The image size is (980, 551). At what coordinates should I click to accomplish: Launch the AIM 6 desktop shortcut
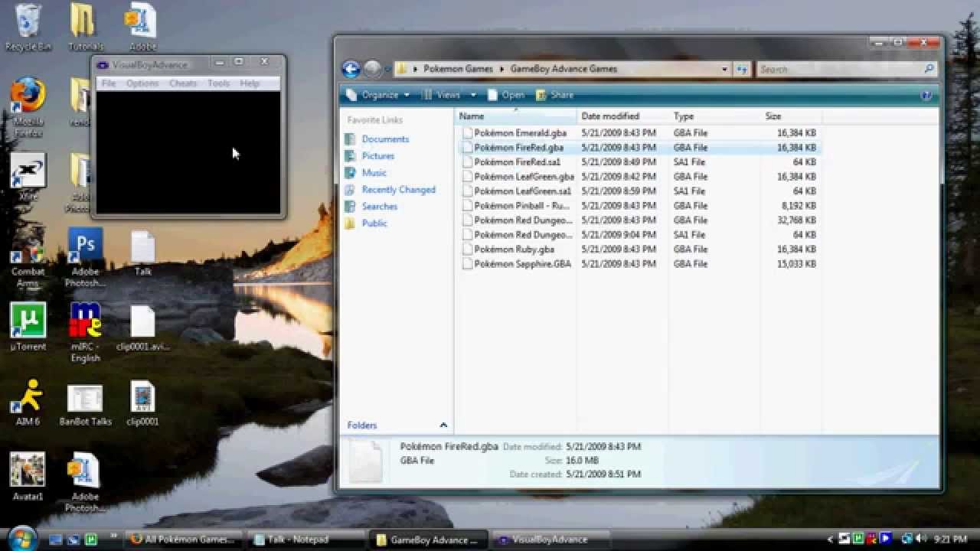click(x=28, y=403)
